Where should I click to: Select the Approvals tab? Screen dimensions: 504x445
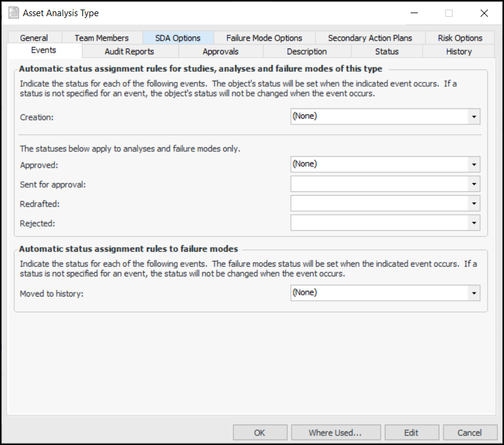click(x=220, y=51)
